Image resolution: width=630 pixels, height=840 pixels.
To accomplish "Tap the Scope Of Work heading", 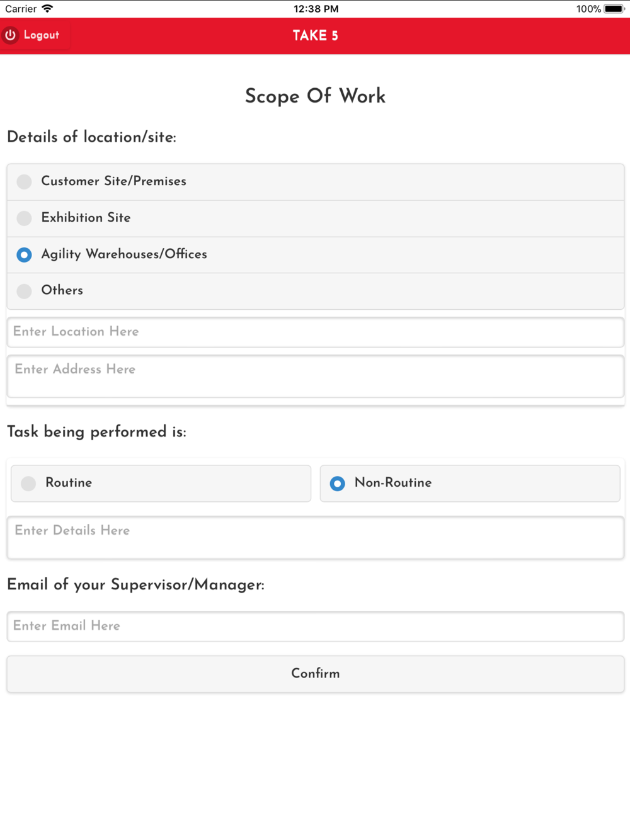I will pyautogui.click(x=315, y=96).
